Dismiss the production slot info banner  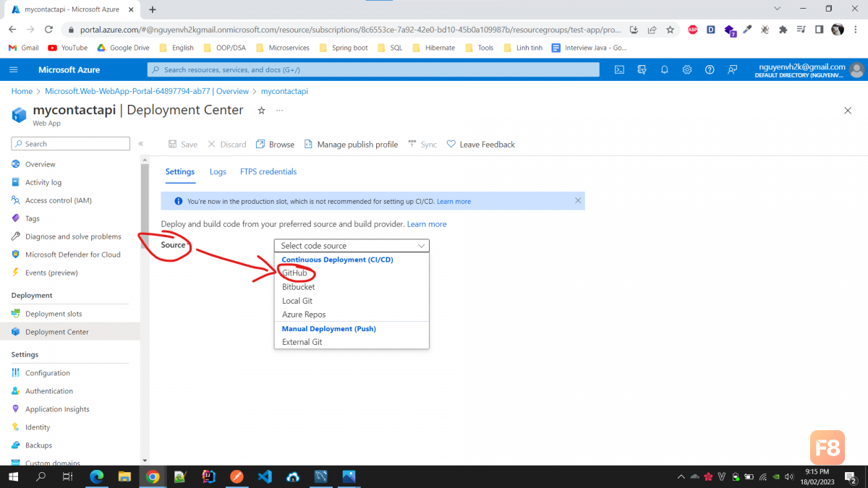pos(577,201)
